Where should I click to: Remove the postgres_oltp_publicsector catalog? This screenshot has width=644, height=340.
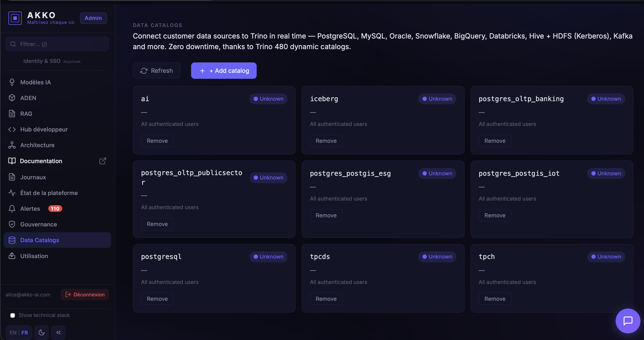click(157, 224)
